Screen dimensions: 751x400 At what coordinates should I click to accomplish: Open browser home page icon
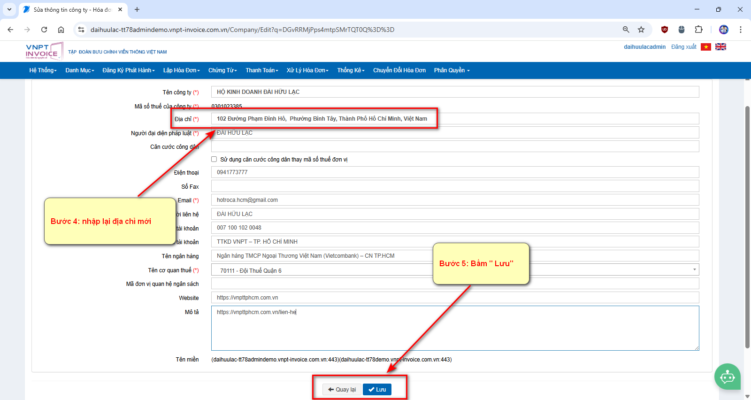61,30
